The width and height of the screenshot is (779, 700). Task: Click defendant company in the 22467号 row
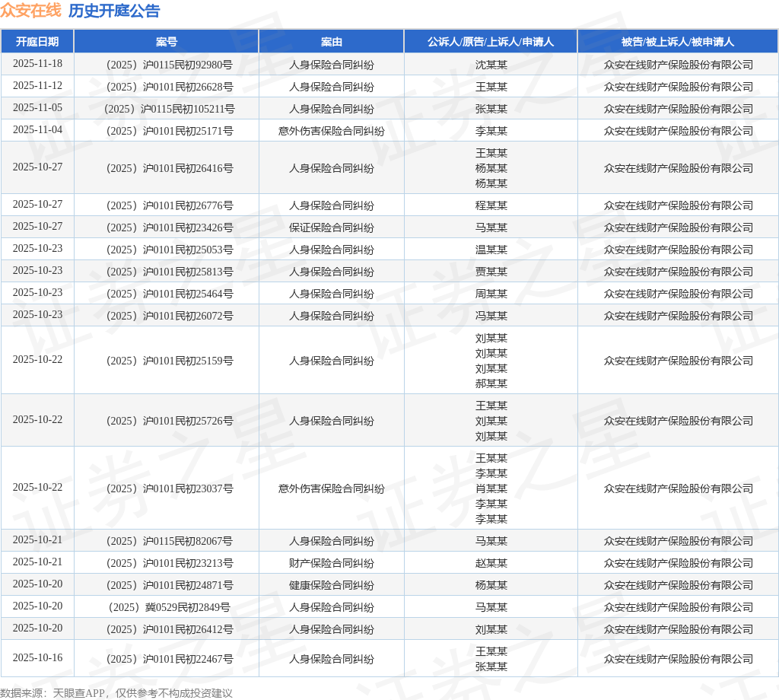point(678,659)
